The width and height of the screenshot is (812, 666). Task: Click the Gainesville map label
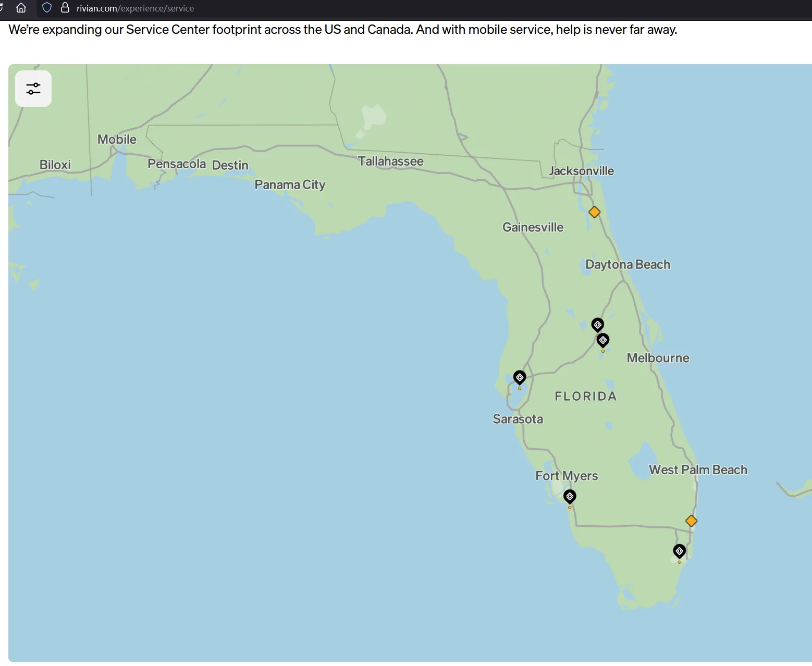[x=533, y=227]
